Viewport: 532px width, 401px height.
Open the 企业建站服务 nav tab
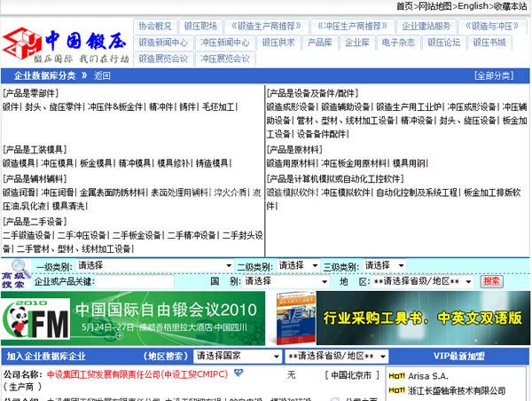426,26
